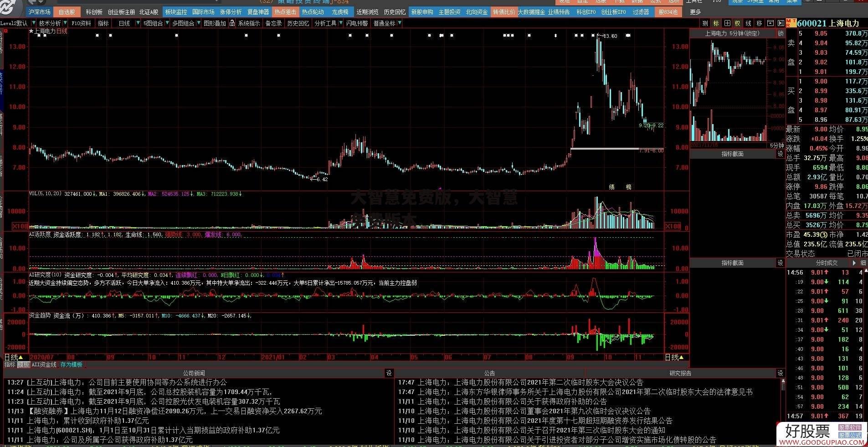Click the 历史回忆 button in chart toolbar
Image resolution: width=868 pixels, height=447 pixels.
point(298,23)
